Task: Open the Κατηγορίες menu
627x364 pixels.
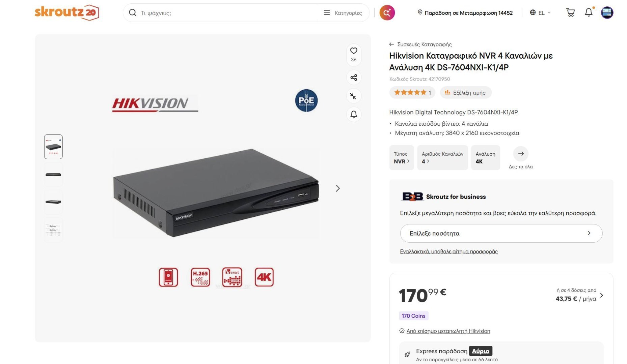Action: (343, 13)
